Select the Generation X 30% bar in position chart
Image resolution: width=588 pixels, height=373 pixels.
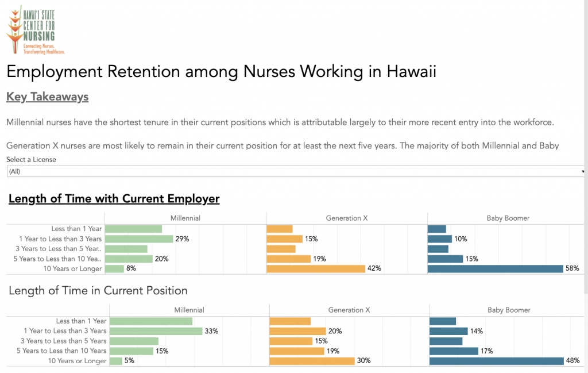[x=313, y=361]
